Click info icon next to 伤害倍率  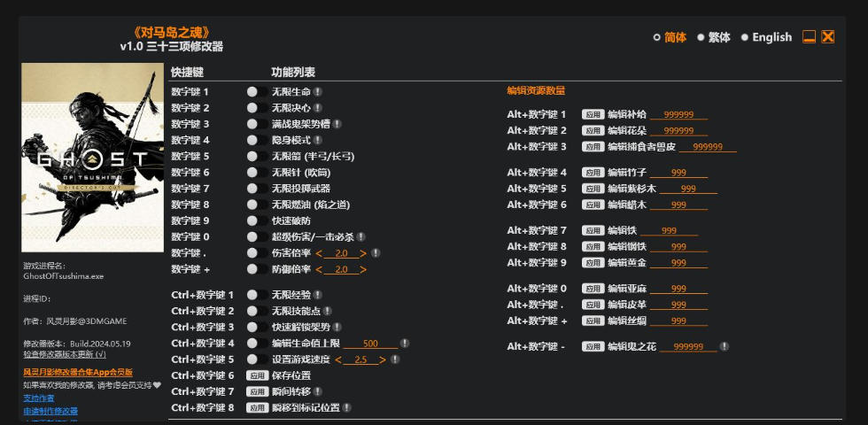coord(376,253)
